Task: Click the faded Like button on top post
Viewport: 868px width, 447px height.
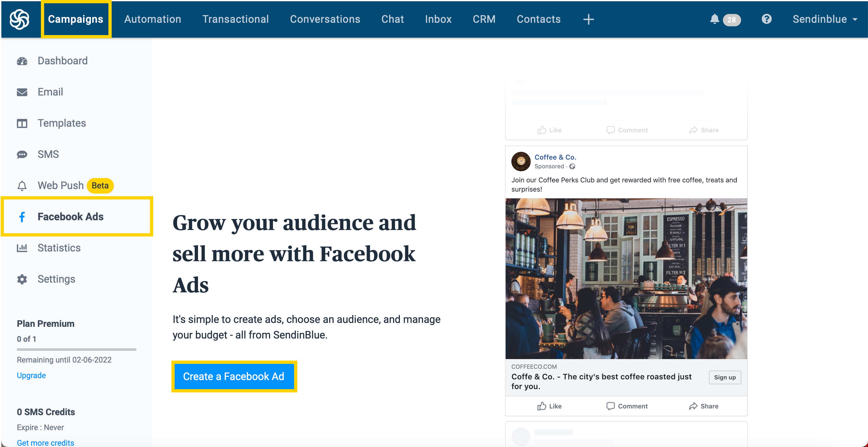Action: tap(549, 130)
